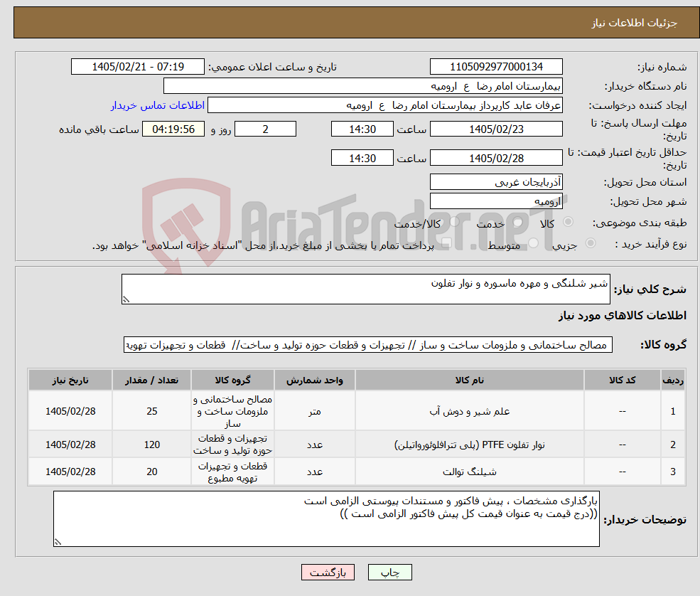
Task: Click the اطلاعات کالاهای مورد نیاز heading
Action: (623, 315)
